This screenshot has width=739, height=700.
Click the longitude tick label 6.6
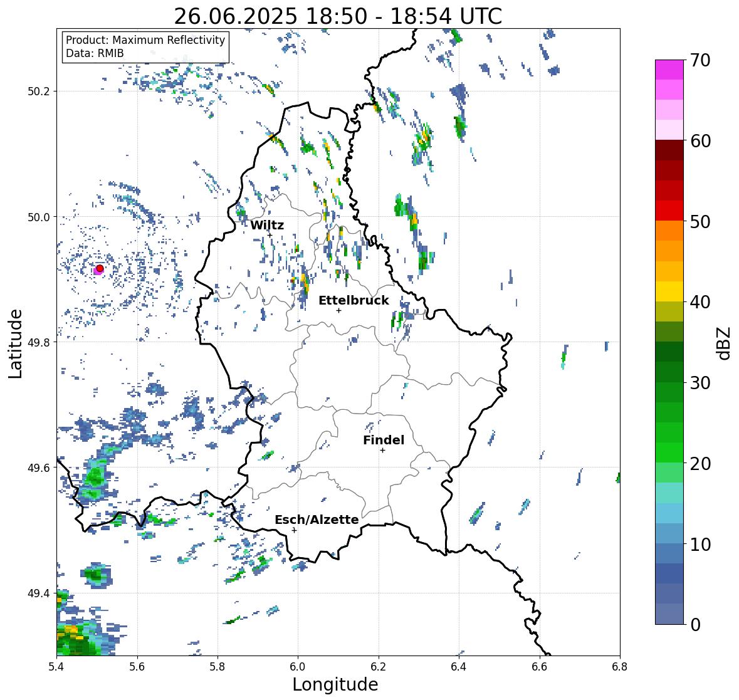[540, 666]
